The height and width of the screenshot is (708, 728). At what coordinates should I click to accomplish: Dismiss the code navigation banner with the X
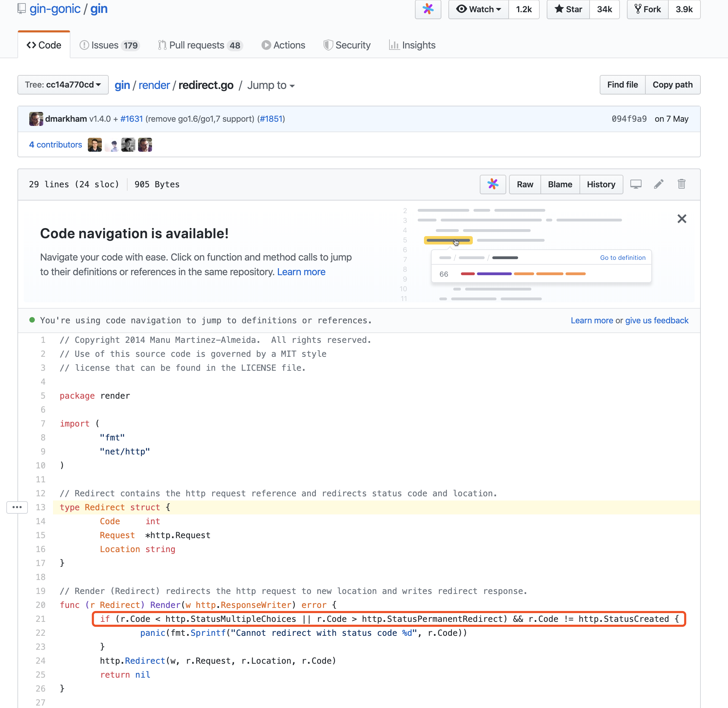(682, 219)
